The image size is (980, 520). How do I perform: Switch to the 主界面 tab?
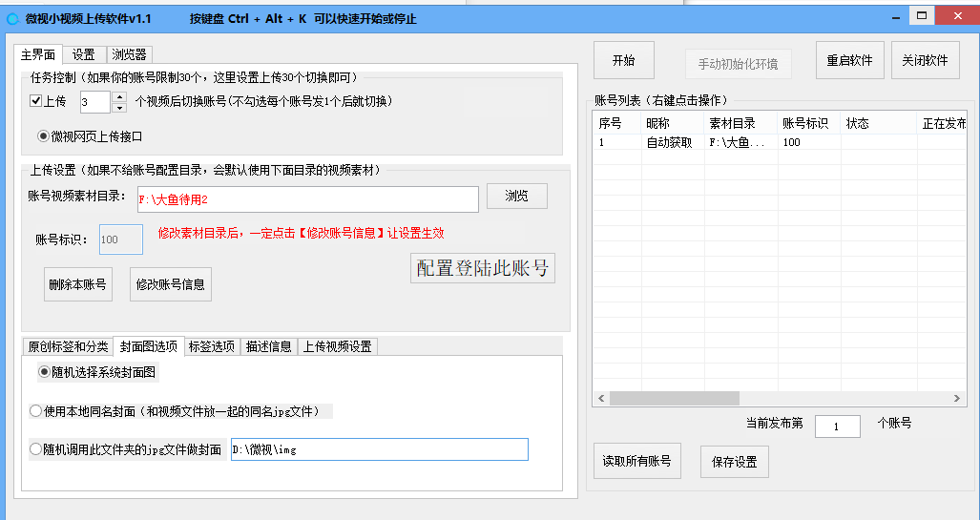[38, 54]
